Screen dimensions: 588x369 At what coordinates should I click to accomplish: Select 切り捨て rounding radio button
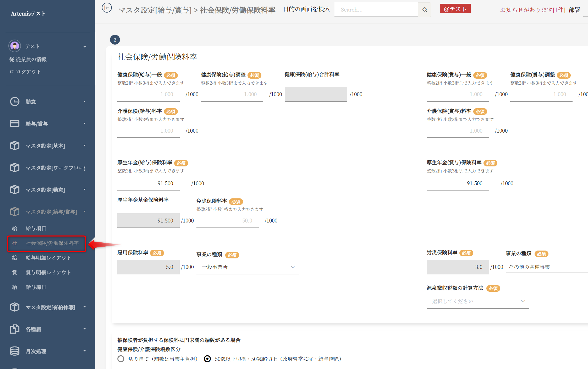(121, 359)
